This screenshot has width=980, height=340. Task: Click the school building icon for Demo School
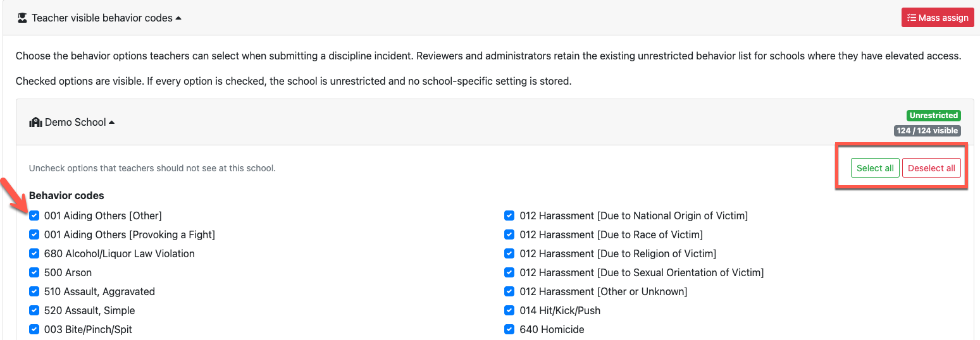35,122
